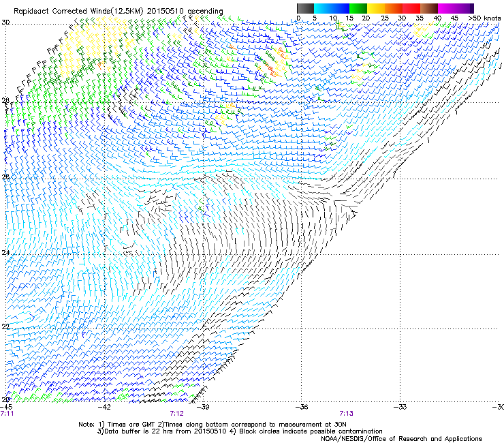Click the longitude label -36
The height and width of the screenshot is (443, 504).
click(x=302, y=407)
